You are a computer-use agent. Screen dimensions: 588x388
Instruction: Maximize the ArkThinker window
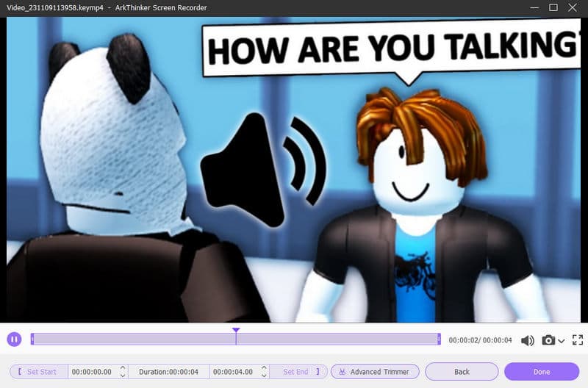coord(553,7)
